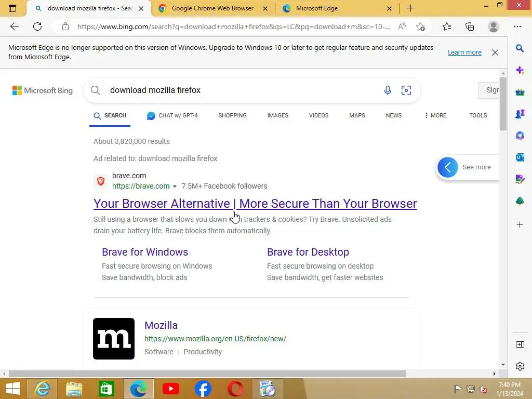Open the Favorites list icon

pos(447,26)
